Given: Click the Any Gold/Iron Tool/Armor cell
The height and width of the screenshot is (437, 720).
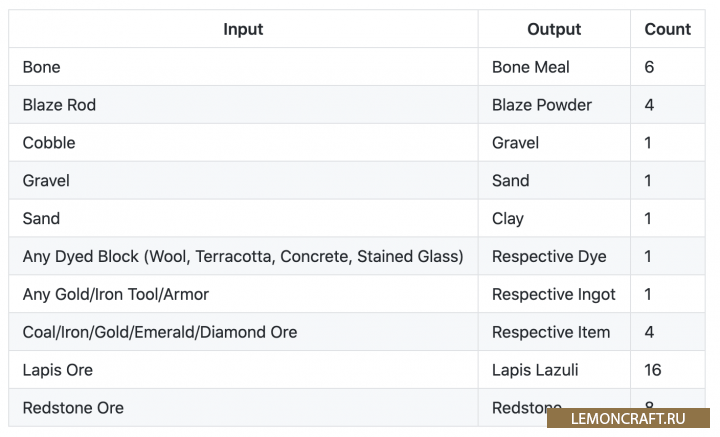Looking at the screenshot, I should 116,295.
